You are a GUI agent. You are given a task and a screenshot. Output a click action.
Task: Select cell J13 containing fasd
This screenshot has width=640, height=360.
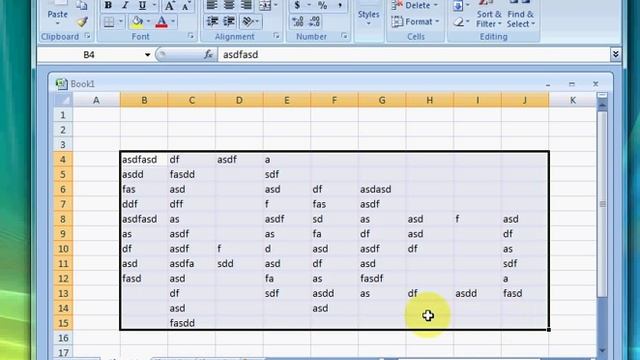click(x=525, y=293)
